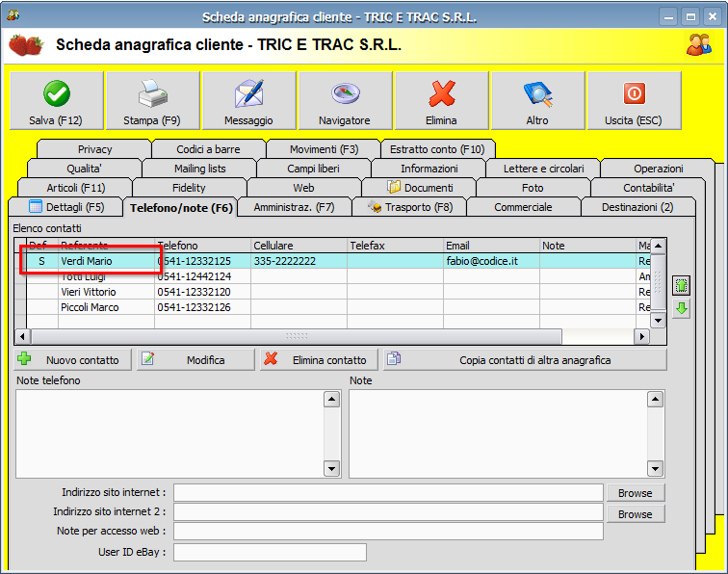
Task: Switch to Trasporto (F8) tab
Action: 410,207
